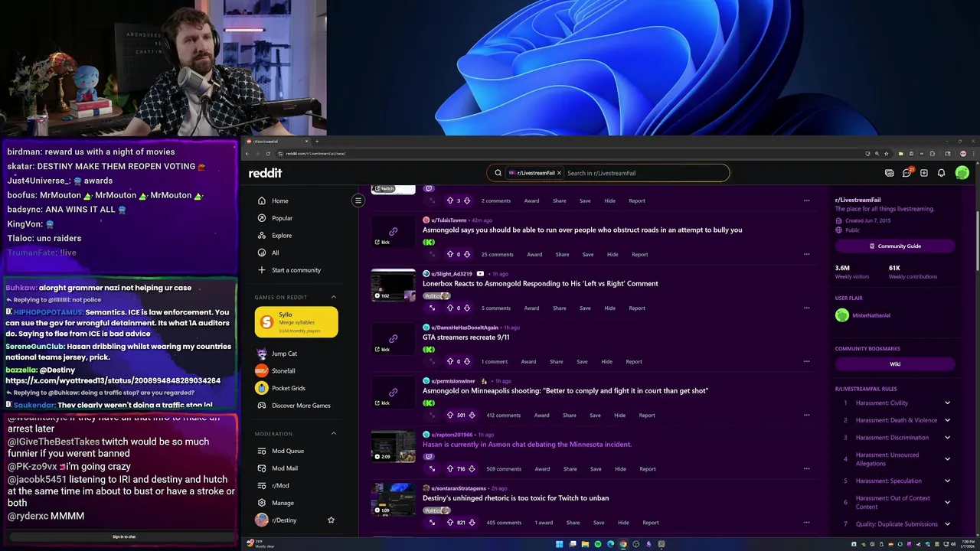Save the Destiny's unhinged rhetoric post
The height and width of the screenshot is (551, 980).
(599, 523)
